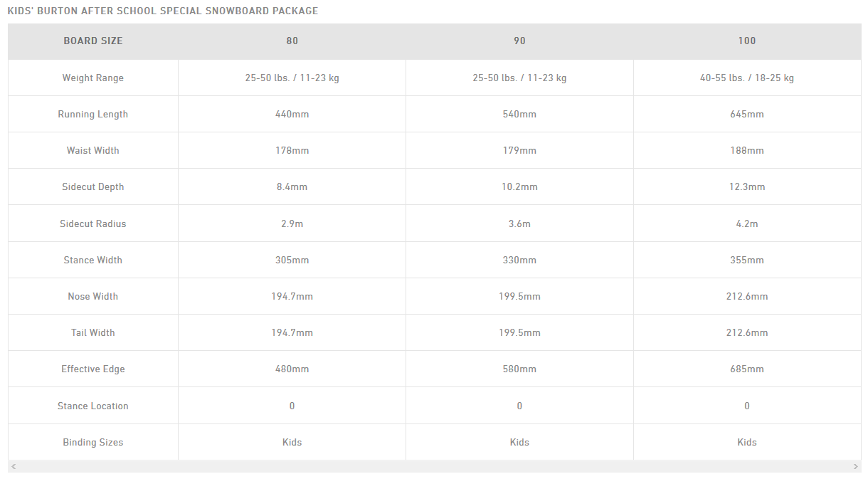Click the Effective Edge row label
The height and width of the screenshot is (479, 868).
(x=93, y=369)
